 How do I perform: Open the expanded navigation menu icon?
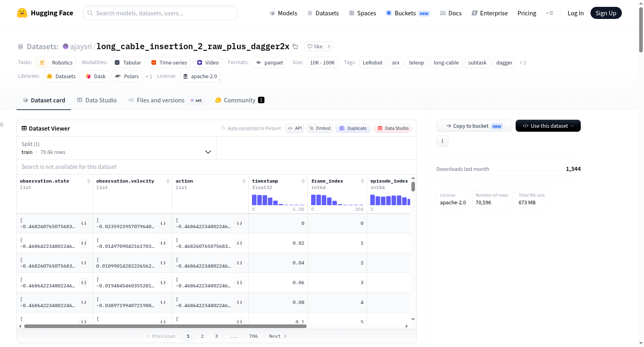[549, 13]
